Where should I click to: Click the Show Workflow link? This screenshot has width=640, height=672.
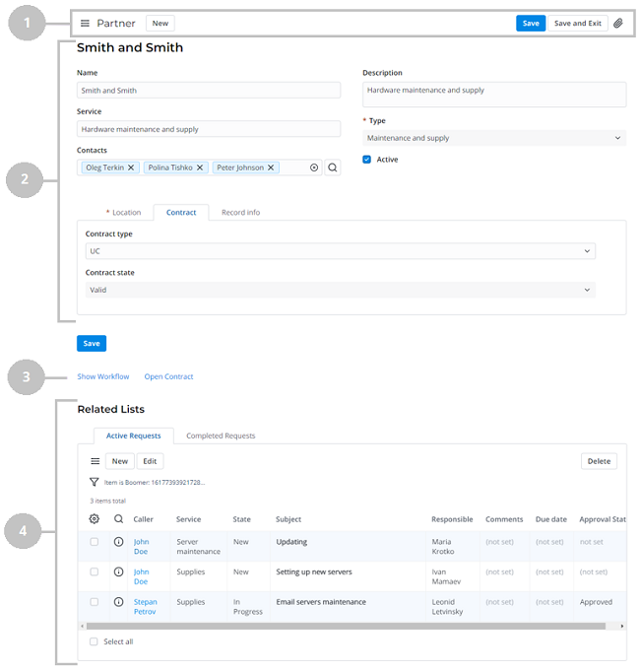pos(103,376)
